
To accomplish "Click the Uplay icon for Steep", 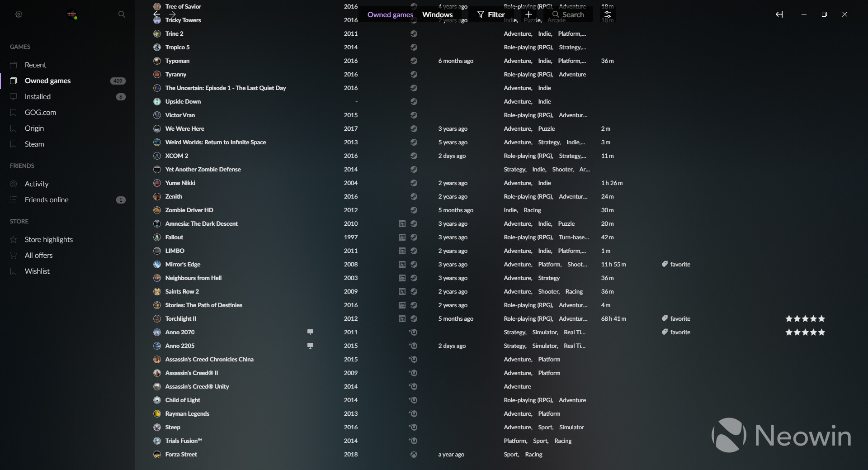I will tap(413, 427).
